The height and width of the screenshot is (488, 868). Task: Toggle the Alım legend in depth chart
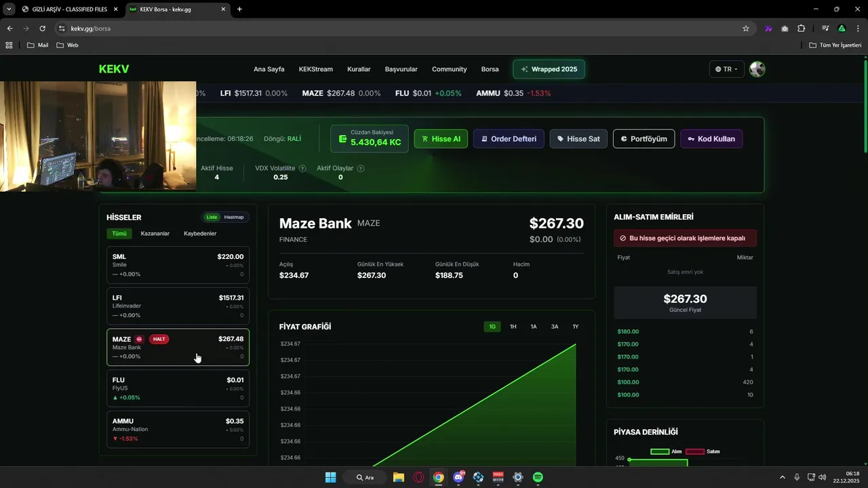coord(667,451)
